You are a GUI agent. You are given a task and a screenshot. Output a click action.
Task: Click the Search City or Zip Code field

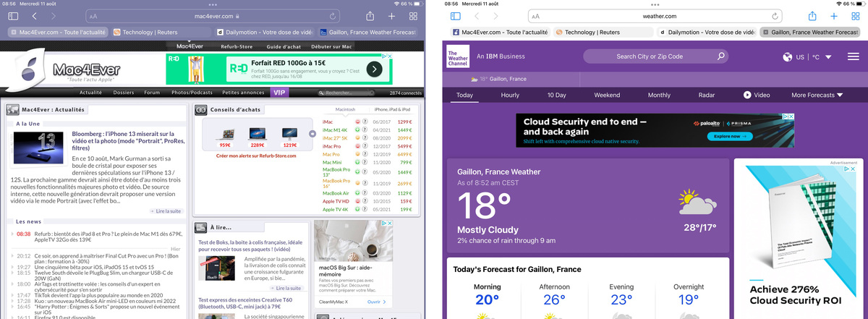coord(656,56)
